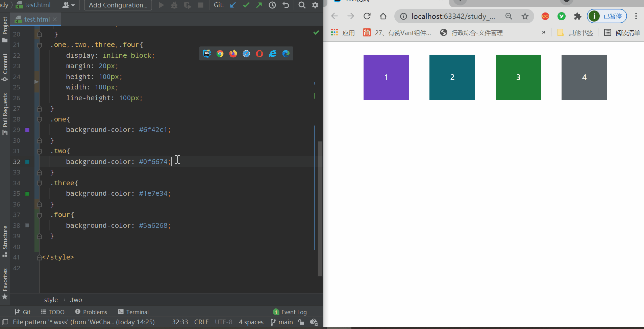Click Git rollback icon
The image size is (644, 329).
286,5
